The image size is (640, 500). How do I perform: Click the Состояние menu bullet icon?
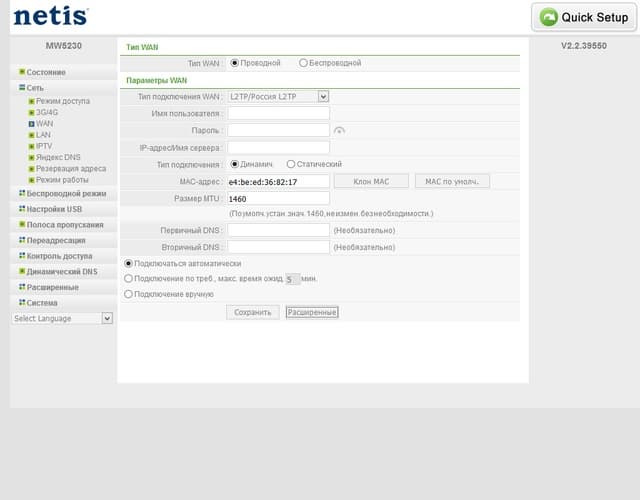22,72
